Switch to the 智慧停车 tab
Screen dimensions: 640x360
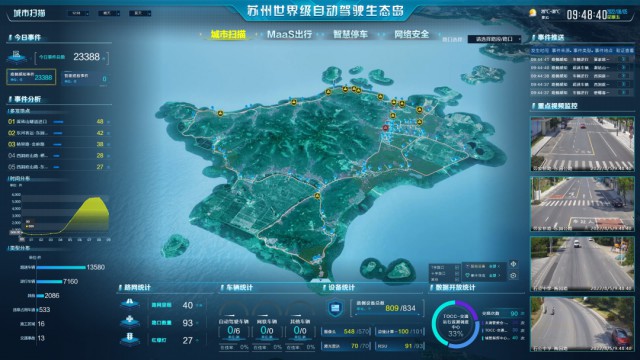pyautogui.click(x=350, y=34)
